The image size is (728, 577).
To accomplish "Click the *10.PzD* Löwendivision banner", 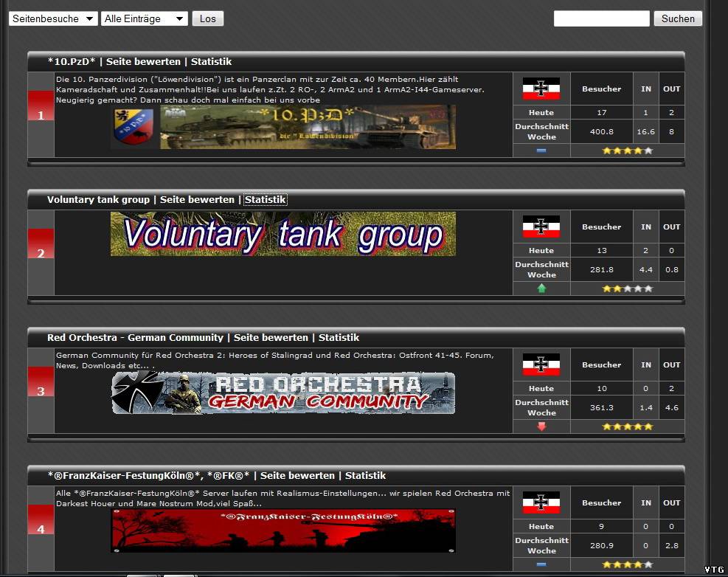I will tap(283, 127).
